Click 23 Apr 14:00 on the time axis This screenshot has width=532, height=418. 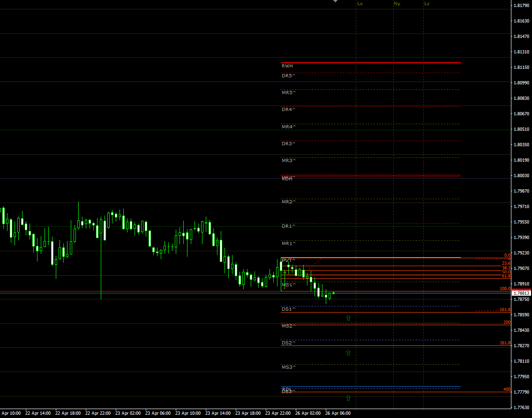pos(218,413)
